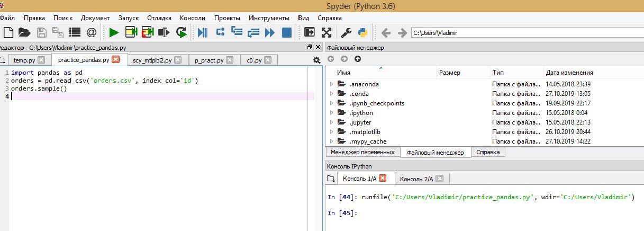Open the Инструменты menu
The width and height of the screenshot is (644, 231).
(x=269, y=17)
